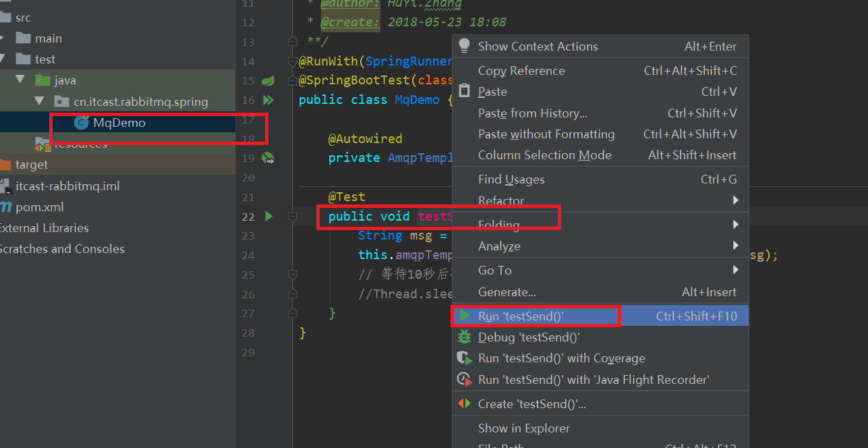Click the Create 'testSend()' configuration icon

(x=464, y=403)
